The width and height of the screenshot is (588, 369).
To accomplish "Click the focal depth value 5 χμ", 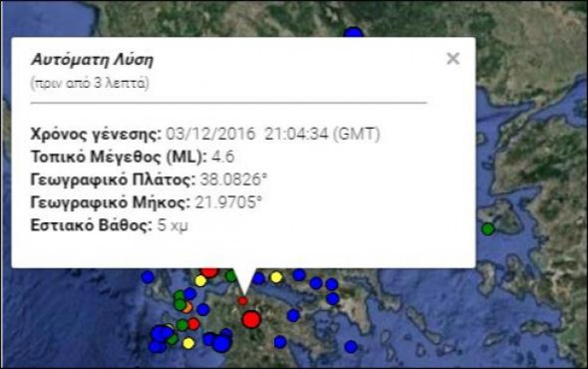I will (x=173, y=225).
